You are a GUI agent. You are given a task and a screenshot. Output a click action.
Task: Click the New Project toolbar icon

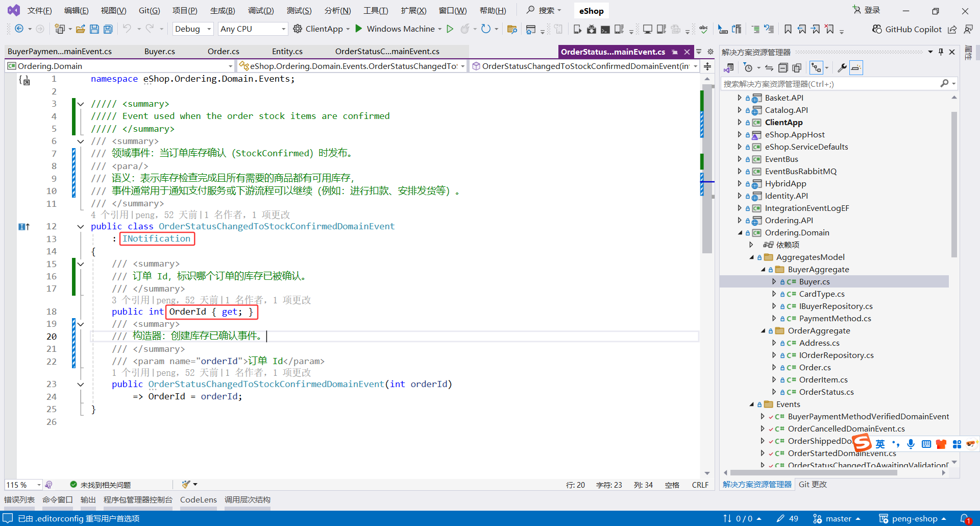(x=60, y=29)
